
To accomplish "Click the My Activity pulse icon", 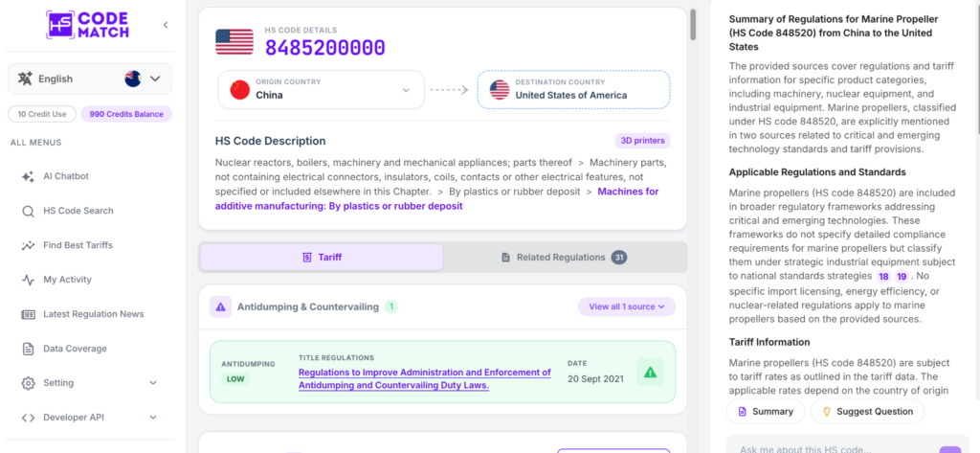I will pyautogui.click(x=28, y=280).
